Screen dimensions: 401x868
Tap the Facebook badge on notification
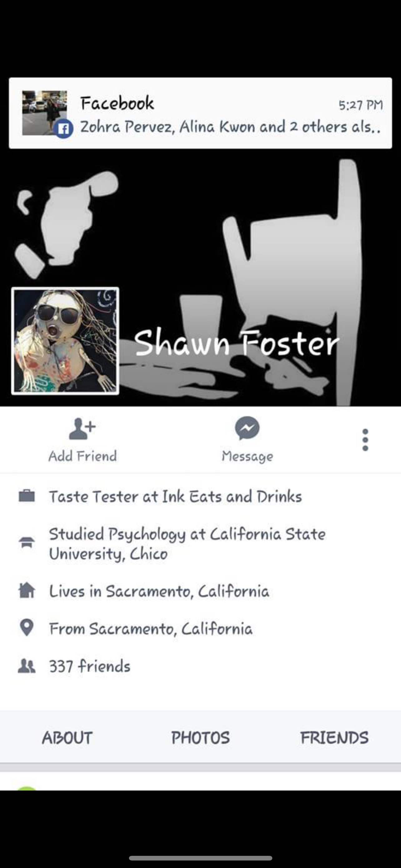64,129
